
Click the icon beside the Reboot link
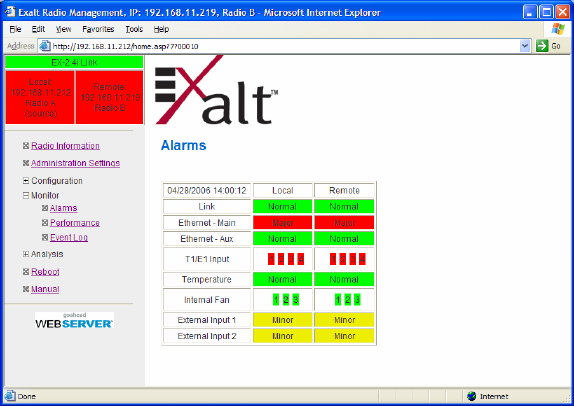tap(26, 272)
